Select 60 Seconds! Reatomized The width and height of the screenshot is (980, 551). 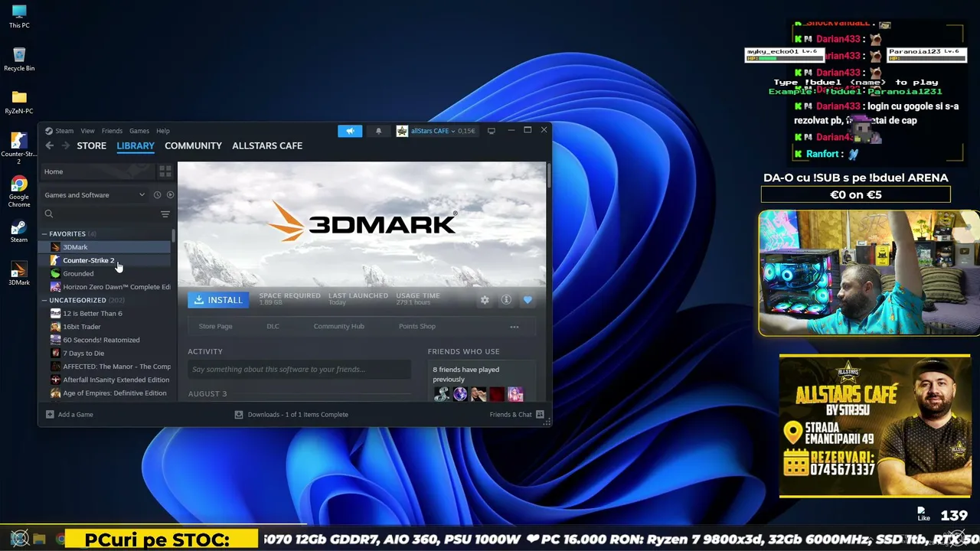tap(105, 340)
